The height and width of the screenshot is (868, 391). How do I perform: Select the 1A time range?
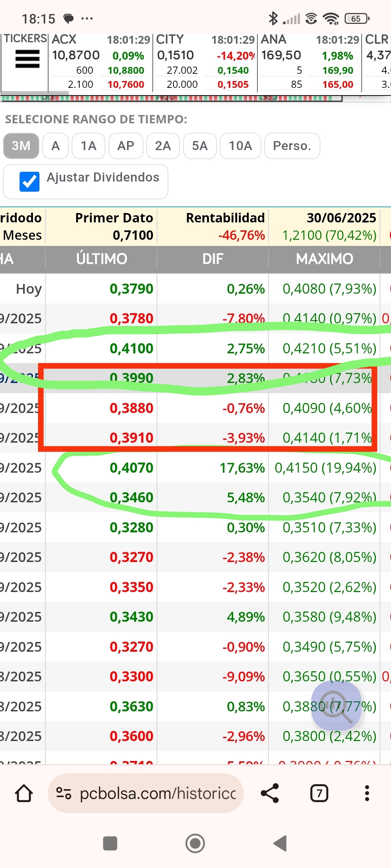pyautogui.click(x=88, y=146)
